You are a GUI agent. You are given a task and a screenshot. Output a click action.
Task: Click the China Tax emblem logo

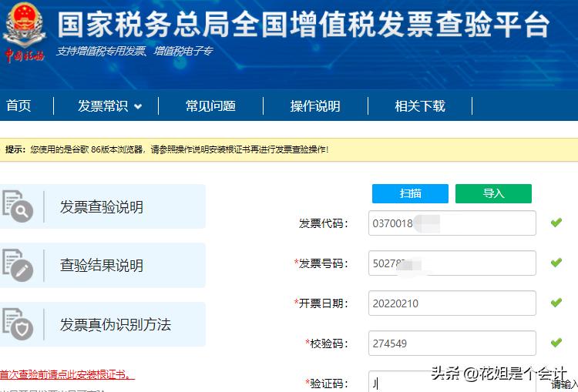(25, 32)
